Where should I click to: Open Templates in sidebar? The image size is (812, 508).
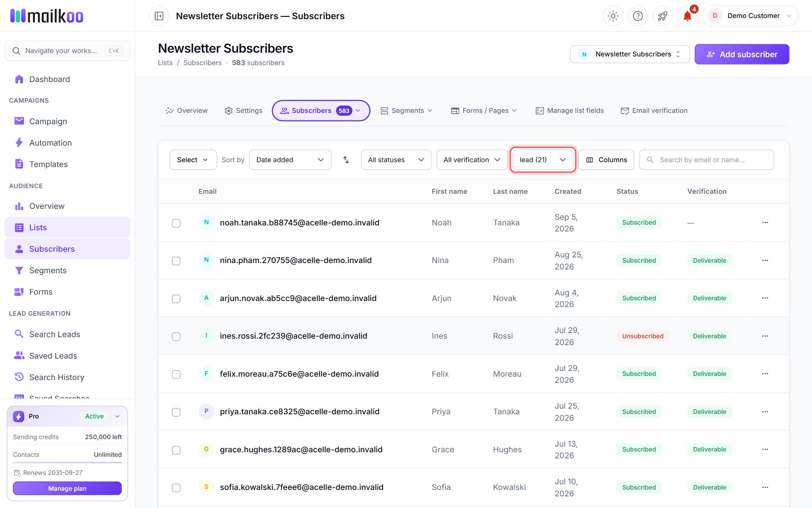pyautogui.click(x=67, y=164)
